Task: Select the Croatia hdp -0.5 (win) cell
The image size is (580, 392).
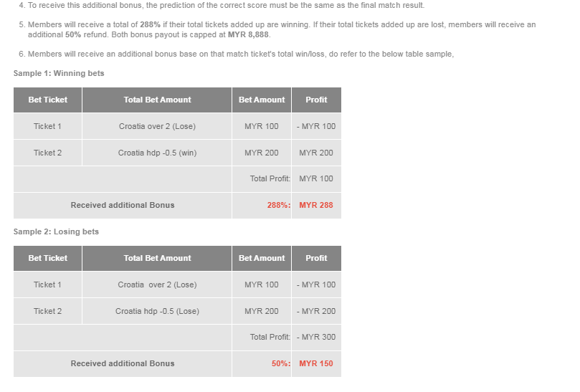Action: click(157, 153)
